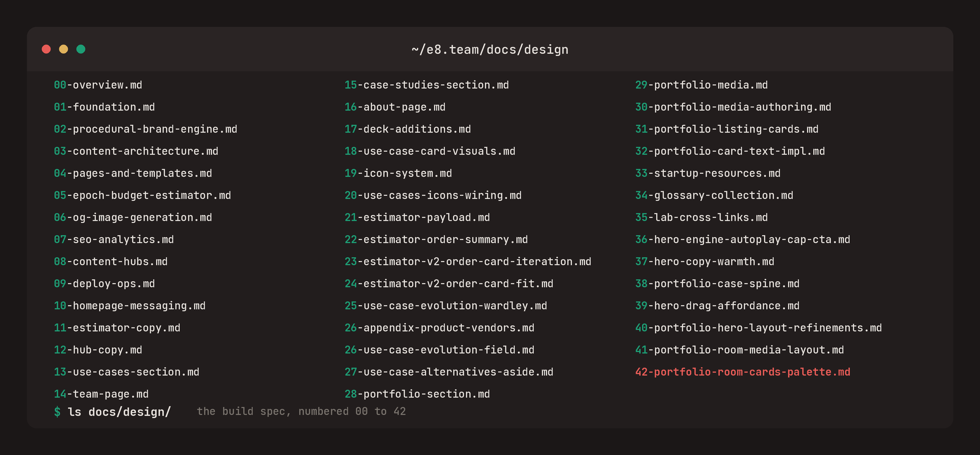980x455 pixels.
Task: Click on 31-portfolio-listing-cards.md
Action: click(727, 129)
